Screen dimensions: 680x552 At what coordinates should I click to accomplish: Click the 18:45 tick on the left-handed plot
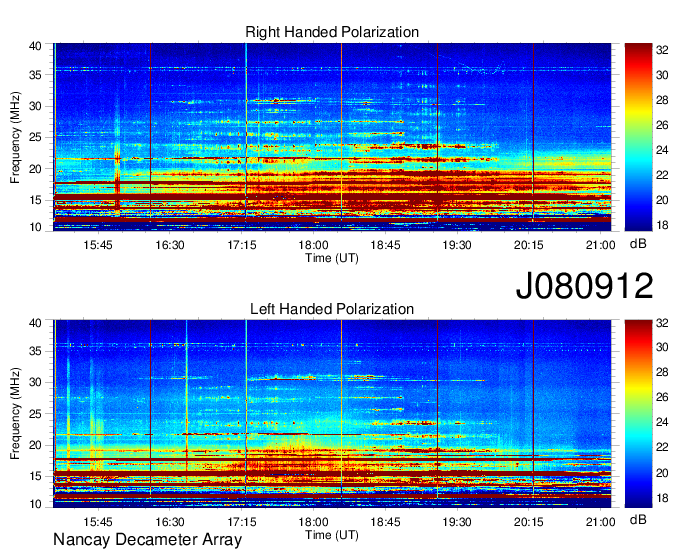click(385, 522)
